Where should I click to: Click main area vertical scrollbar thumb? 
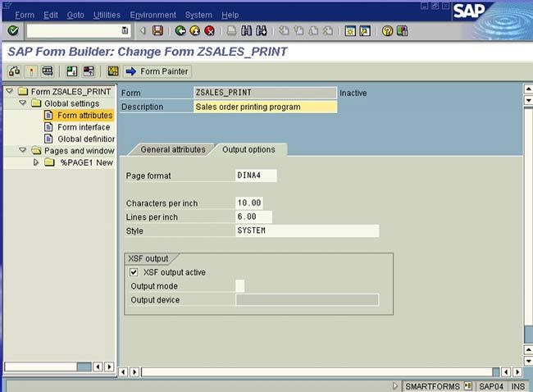528,335
